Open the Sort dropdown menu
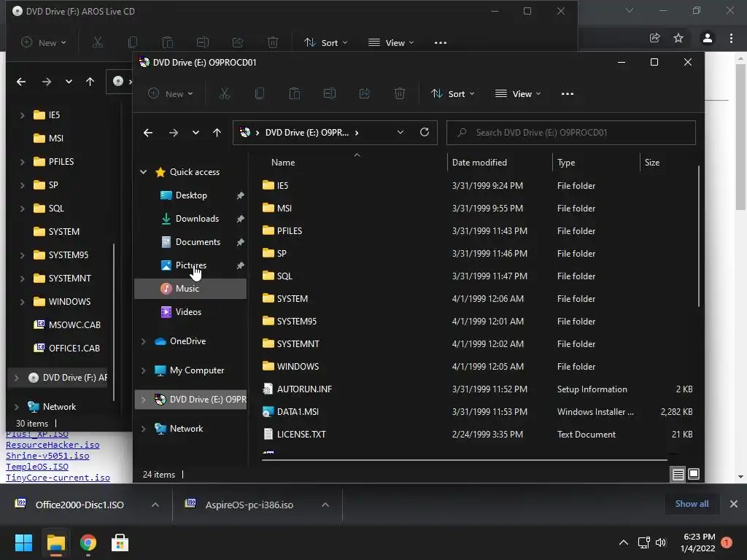The image size is (747, 560). (453, 93)
